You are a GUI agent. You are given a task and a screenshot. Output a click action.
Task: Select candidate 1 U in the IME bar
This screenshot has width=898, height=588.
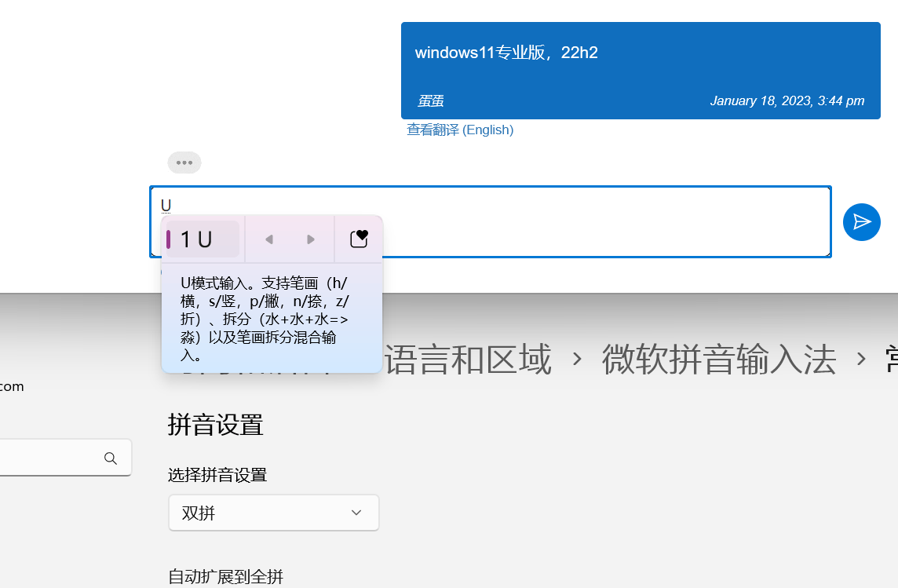(203, 239)
